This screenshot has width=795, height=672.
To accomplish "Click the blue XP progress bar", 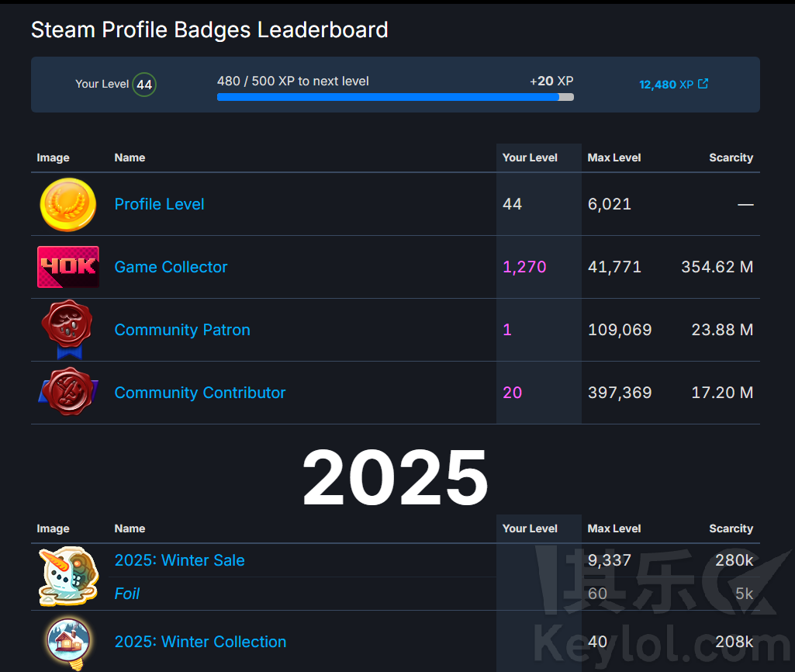I will pos(388,97).
